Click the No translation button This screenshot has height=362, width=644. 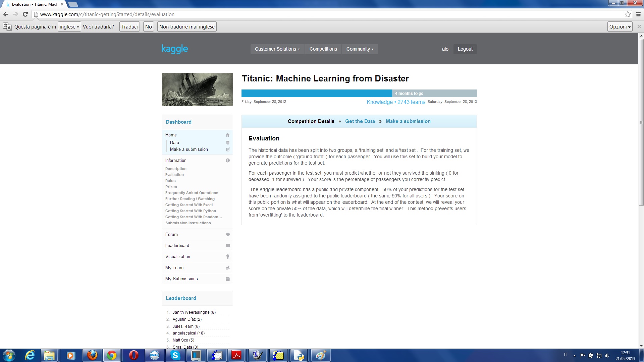click(149, 26)
